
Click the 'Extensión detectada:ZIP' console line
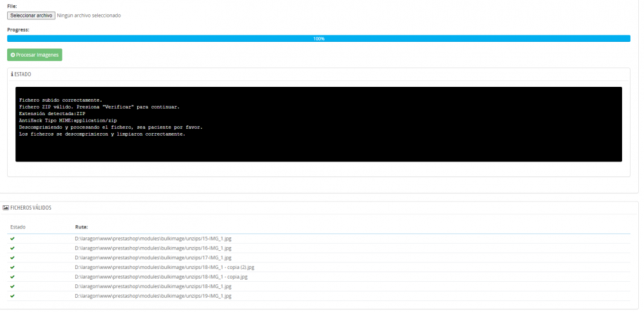tap(52, 114)
